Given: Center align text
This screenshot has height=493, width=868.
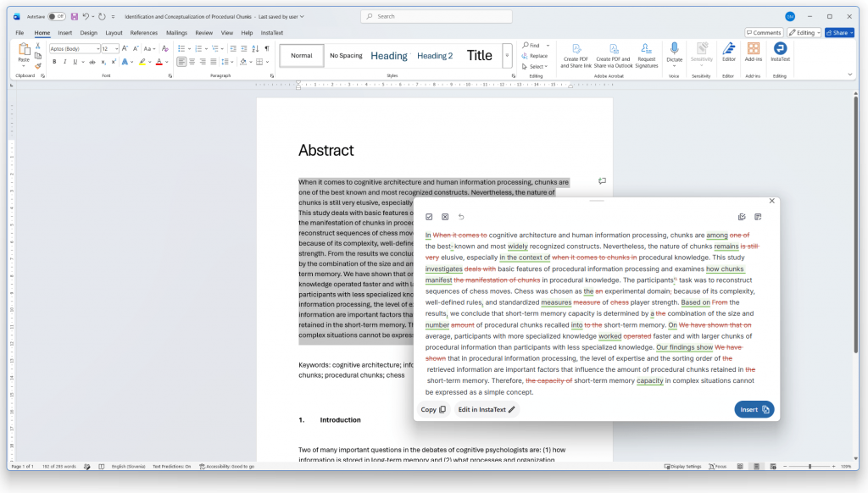Looking at the screenshot, I should pos(192,62).
